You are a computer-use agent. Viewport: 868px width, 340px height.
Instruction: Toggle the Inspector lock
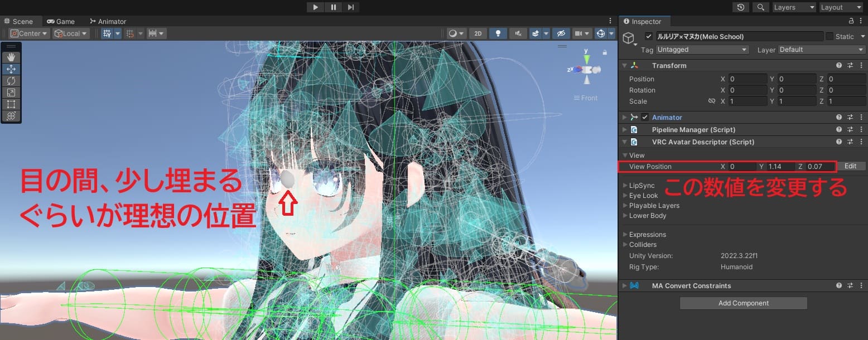pyautogui.click(x=851, y=21)
